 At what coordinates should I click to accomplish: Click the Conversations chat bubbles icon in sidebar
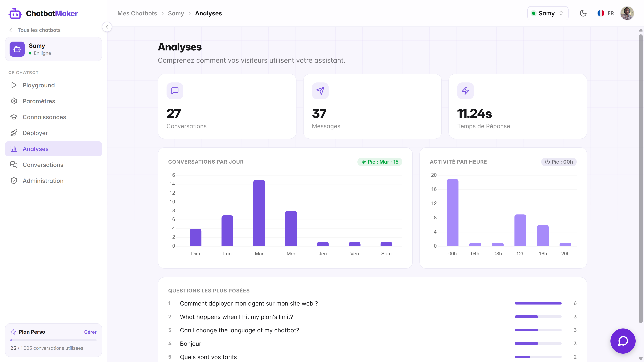[14, 165]
